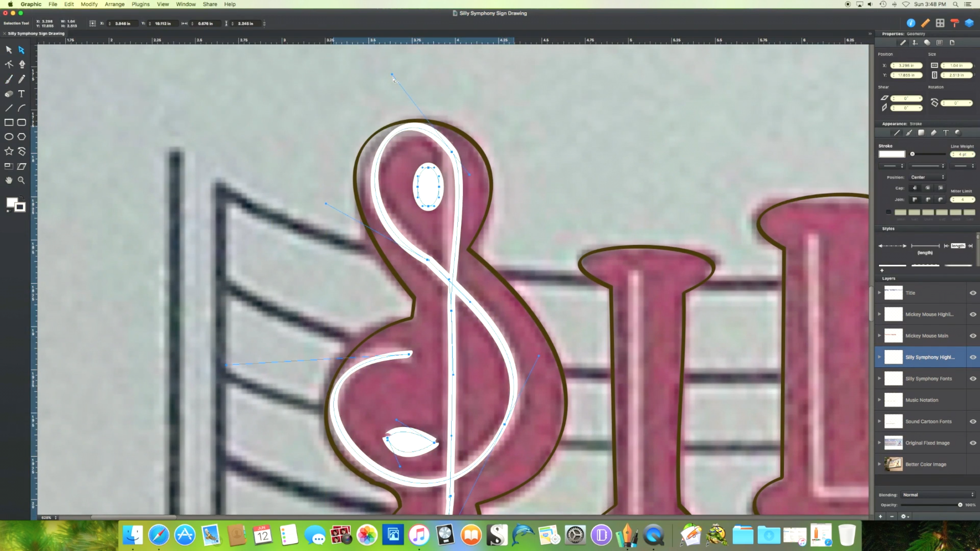Select the Shear parallelogram tool

[22, 166]
